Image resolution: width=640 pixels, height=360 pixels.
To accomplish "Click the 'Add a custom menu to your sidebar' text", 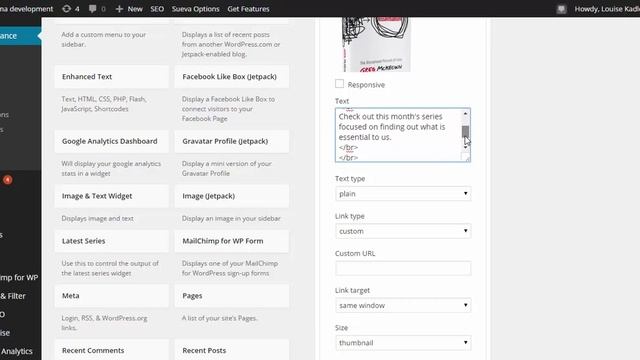I will click(x=104, y=39).
